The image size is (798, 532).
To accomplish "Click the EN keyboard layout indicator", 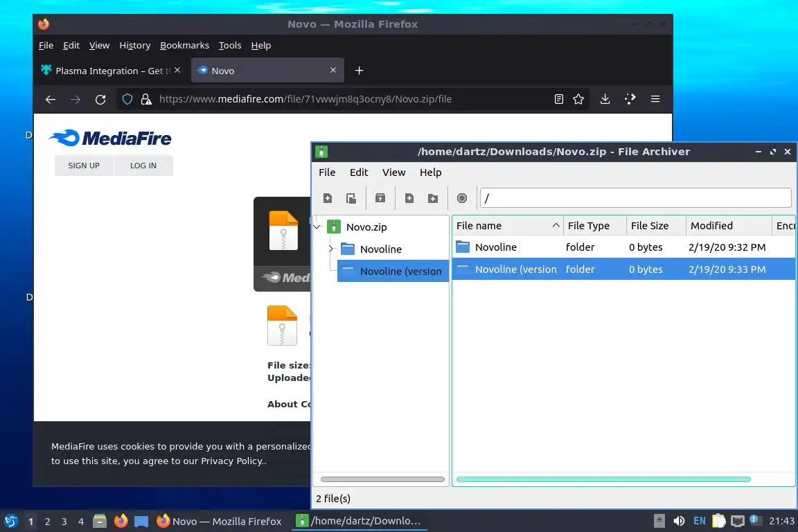I will pos(699,521).
